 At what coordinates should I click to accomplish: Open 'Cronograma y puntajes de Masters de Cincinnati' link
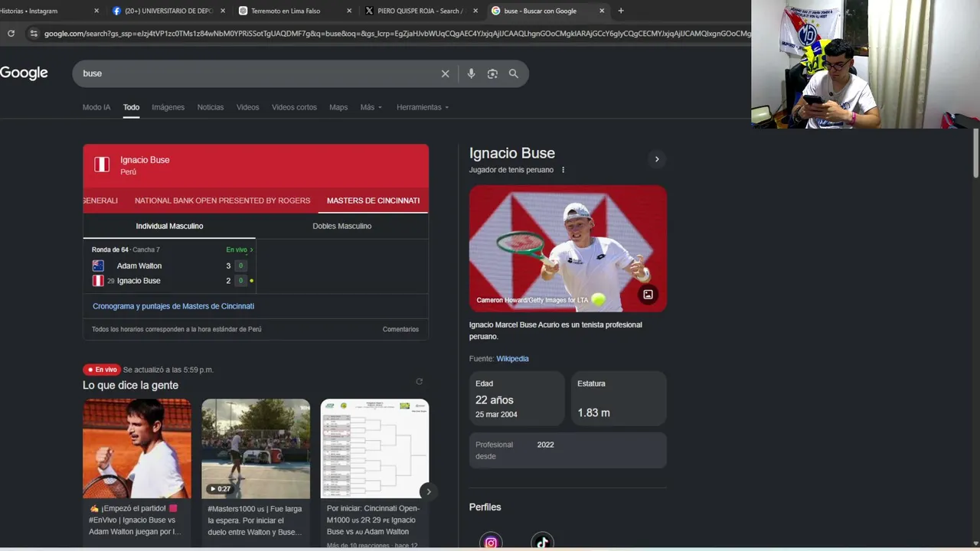click(x=173, y=306)
